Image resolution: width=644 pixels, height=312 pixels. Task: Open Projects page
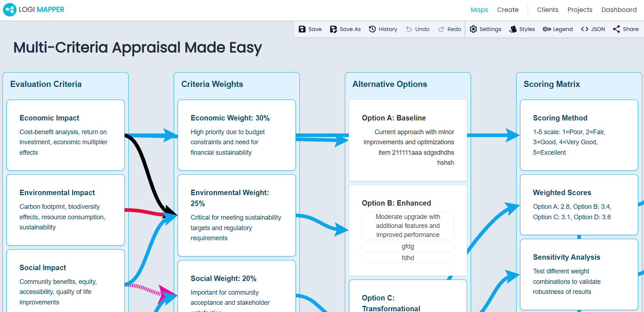580,10
